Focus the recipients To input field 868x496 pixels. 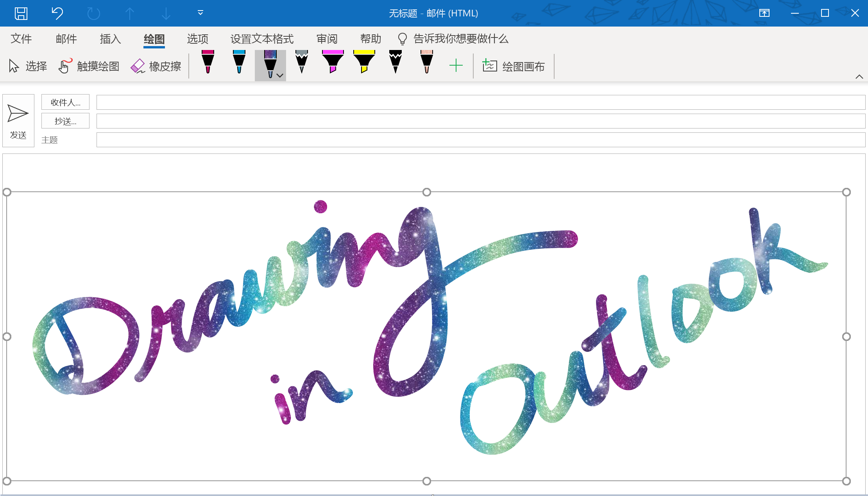pos(481,102)
